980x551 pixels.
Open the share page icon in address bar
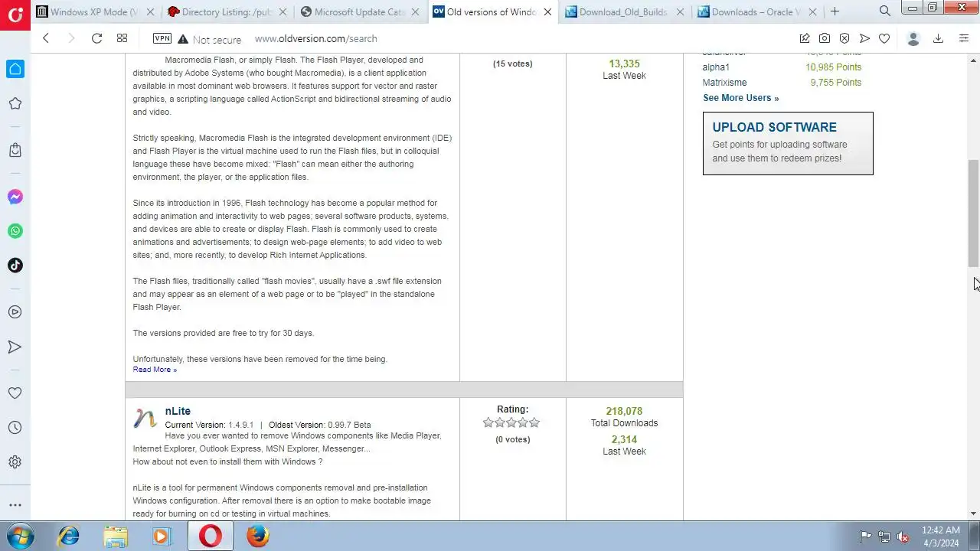805,38
